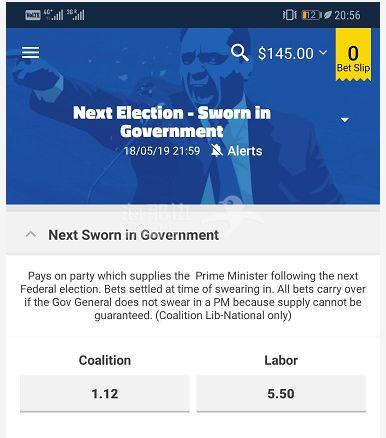The width and height of the screenshot is (386, 438).
Task: Tap the 20:56 clock in status bar
Action: (x=347, y=15)
